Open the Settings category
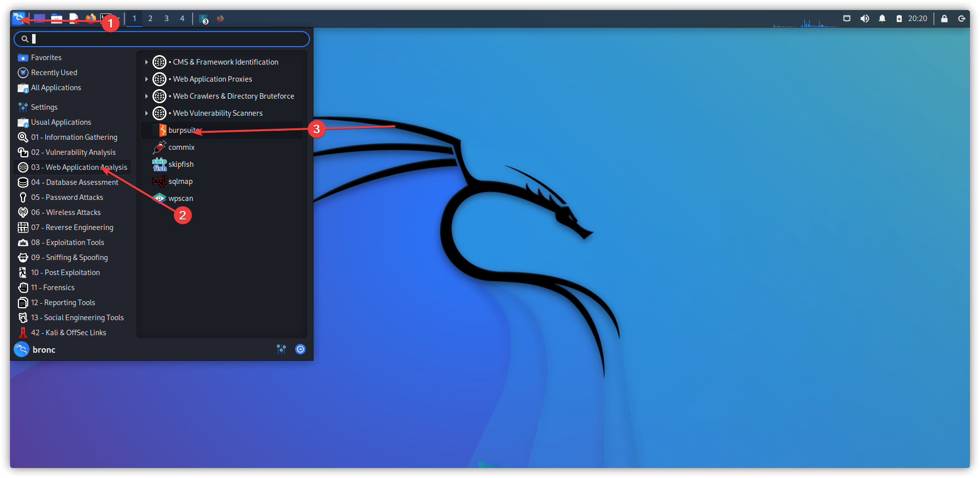Viewport: 980px width, 478px height. pyautogui.click(x=73, y=107)
